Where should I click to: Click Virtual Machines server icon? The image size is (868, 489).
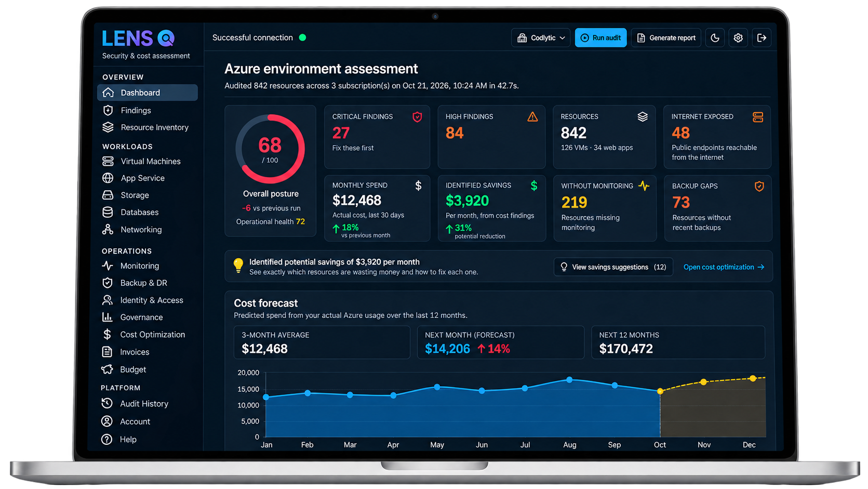coord(108,161)
